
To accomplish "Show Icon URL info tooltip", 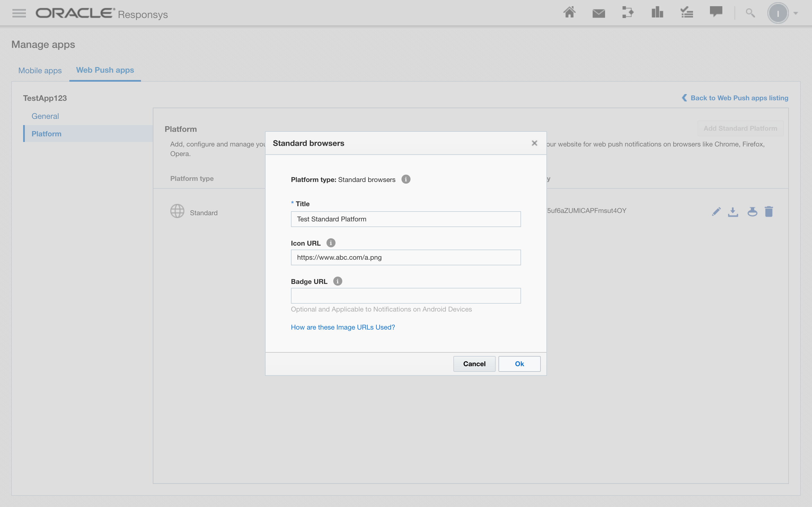I will tap(331, 243).
